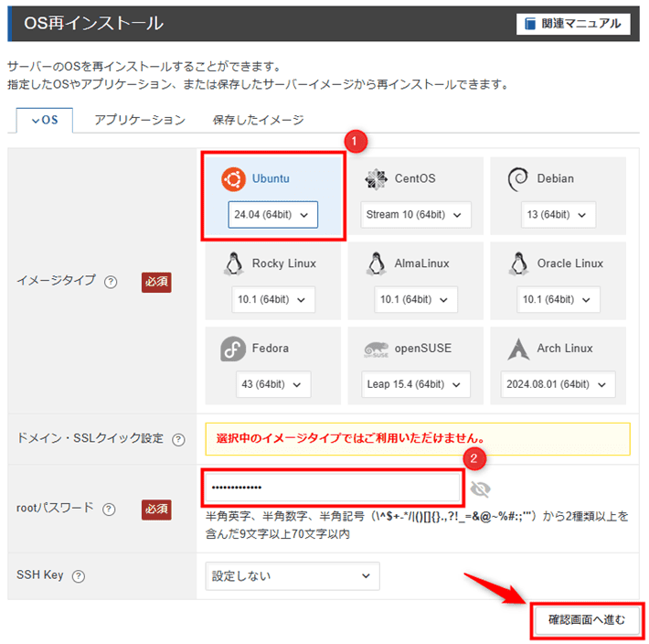The image size is (649, 644).
Task: Open CentOS version dropdown Stream 10
Action: click(416, 215)
